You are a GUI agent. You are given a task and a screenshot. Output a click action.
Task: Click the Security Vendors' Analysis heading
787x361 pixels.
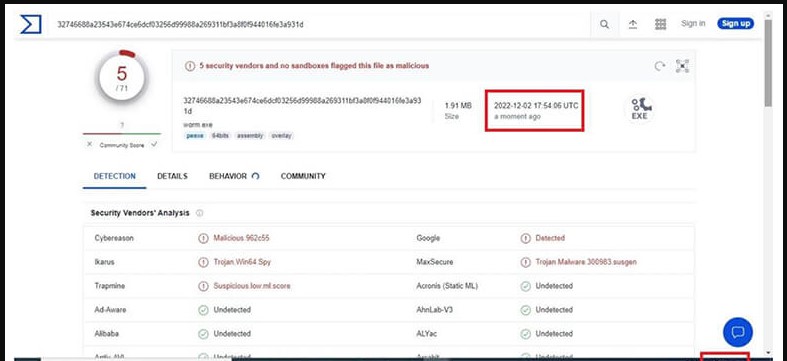(140, 213)
